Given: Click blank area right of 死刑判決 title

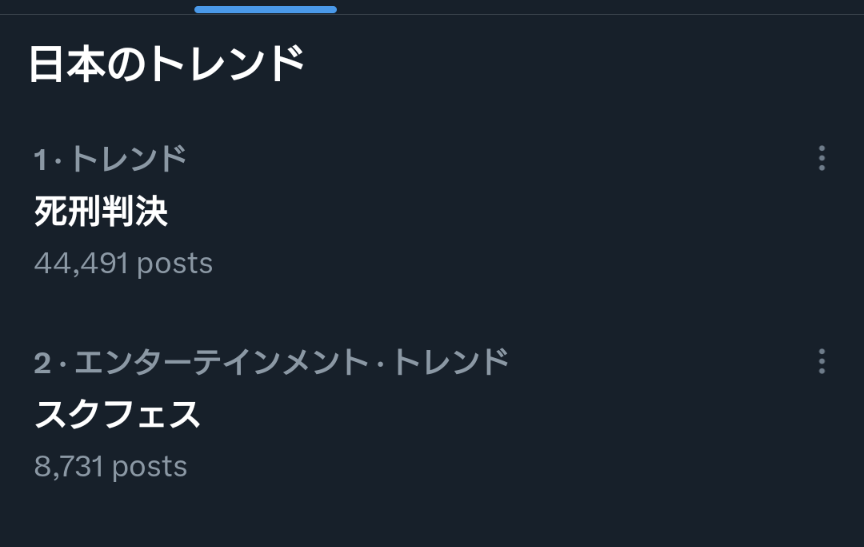Looking at the screenshot, I should click(485, 211).
